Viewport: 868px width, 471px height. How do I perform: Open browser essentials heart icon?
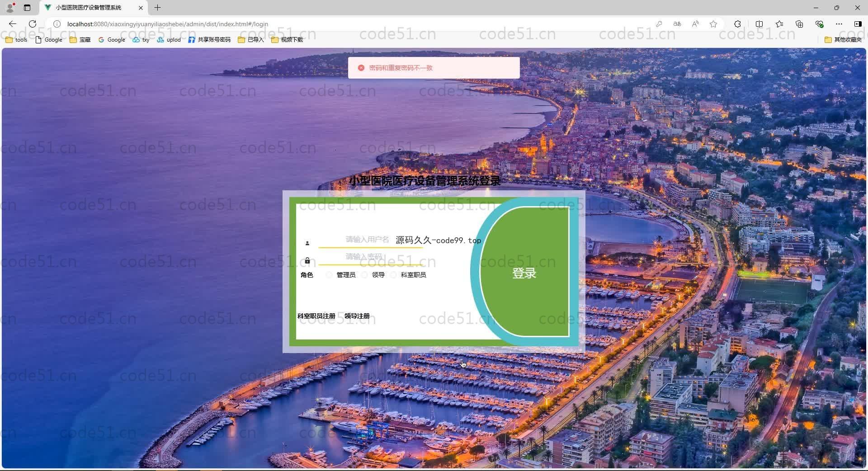pyautogui.click(x=819, y=24)
